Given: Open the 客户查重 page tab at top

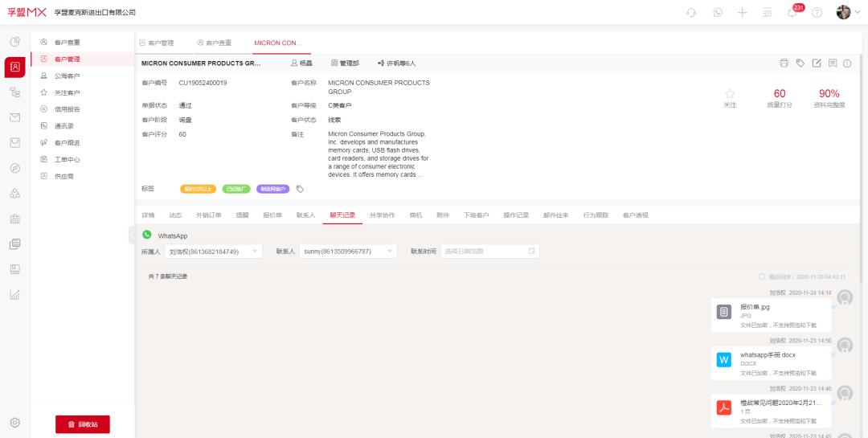Looking at the screenshot, I should pos(215,43).
